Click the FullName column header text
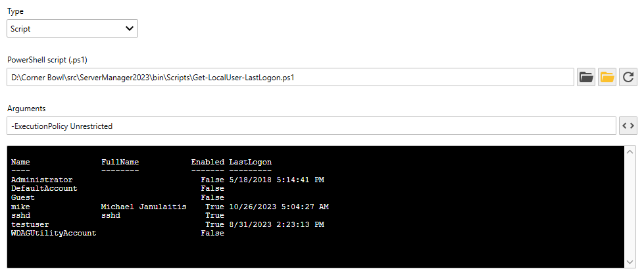The height and width of the screenshot is (275, 644). coord(120,162)
